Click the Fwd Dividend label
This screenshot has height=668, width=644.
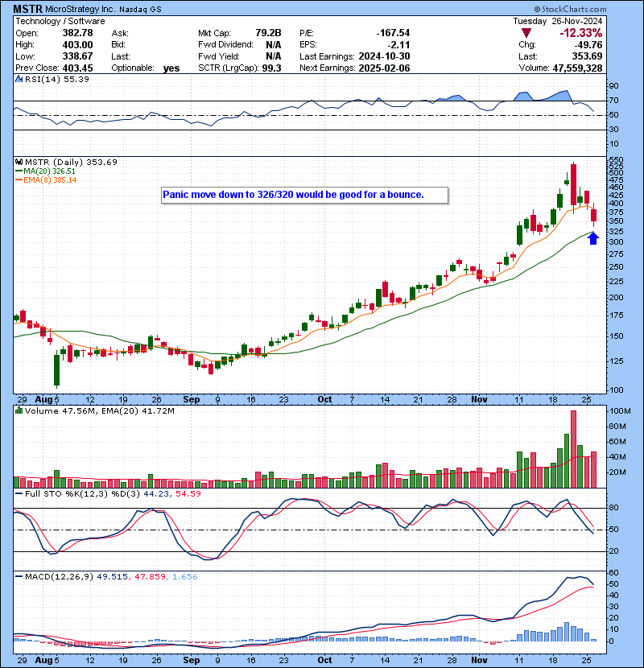pos(225,44)
